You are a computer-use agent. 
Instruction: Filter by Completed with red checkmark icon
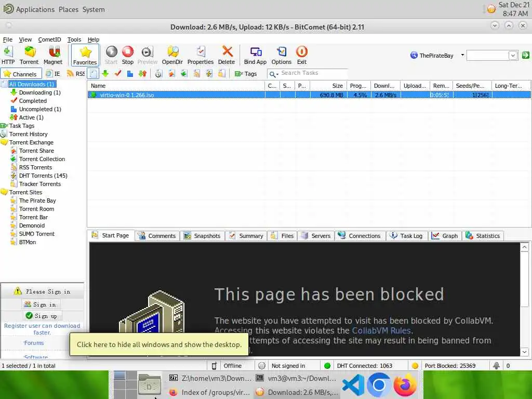pos(118,74)
